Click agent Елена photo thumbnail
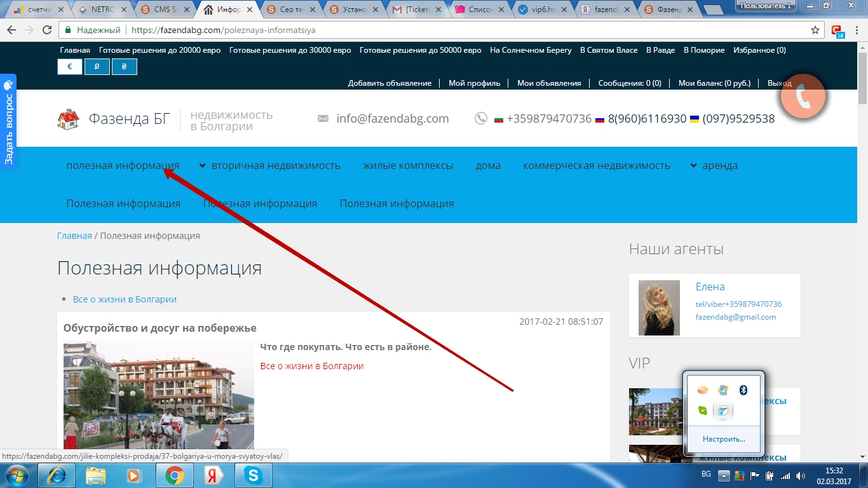868x488 pixels. coord(659,308)
